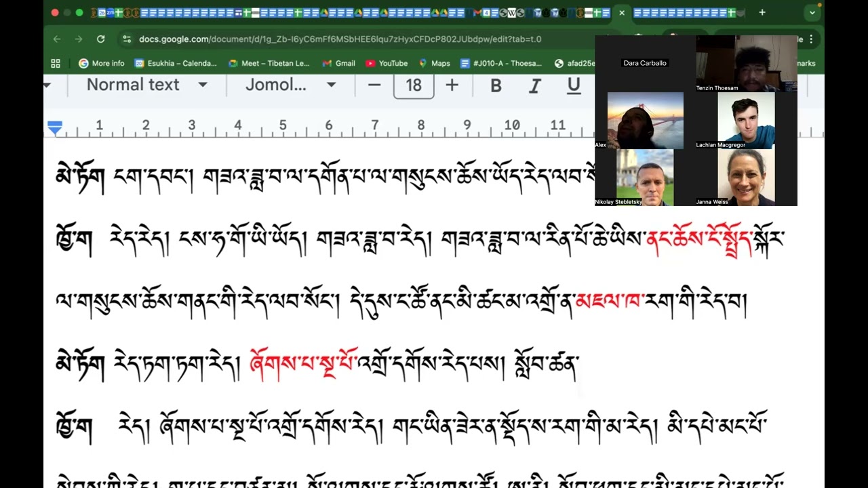Decrease font size with minus button
Viewport: 868px width, 488px height.
[374, 85]
